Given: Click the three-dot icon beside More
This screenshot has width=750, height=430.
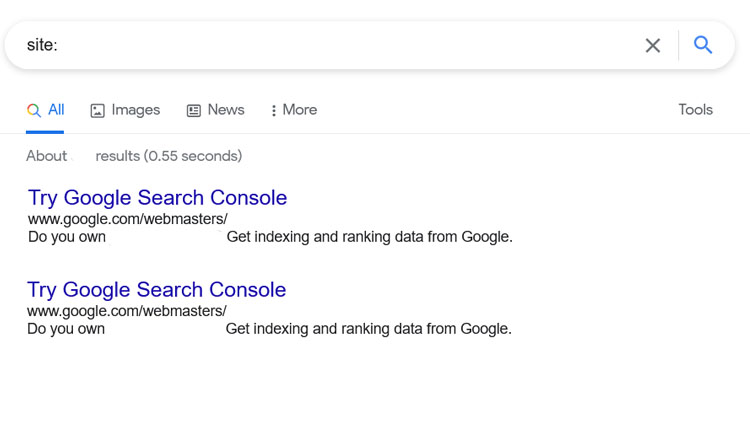Looking at the screenshot, I should pos(274,110).
